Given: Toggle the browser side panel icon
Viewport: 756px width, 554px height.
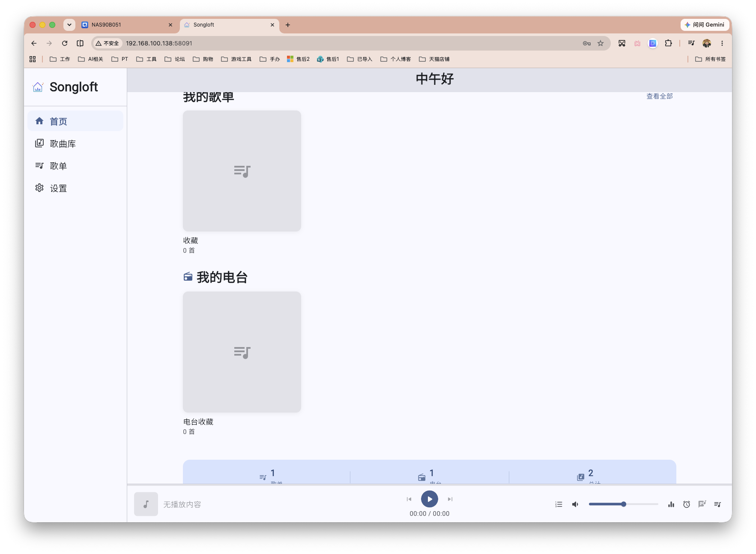Looking at the screenshot, I should pos(80,43).
